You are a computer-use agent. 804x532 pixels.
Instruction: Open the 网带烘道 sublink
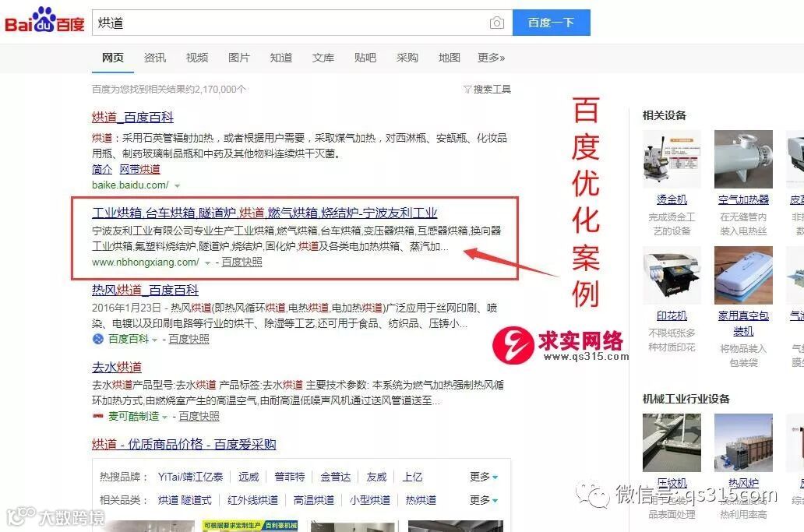(140, 169)
